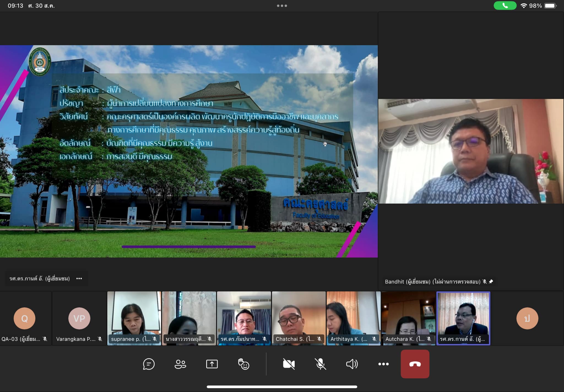Click pin icon on Bandhit's label
This screenshot has width=564, height=392.
[491, 281]
